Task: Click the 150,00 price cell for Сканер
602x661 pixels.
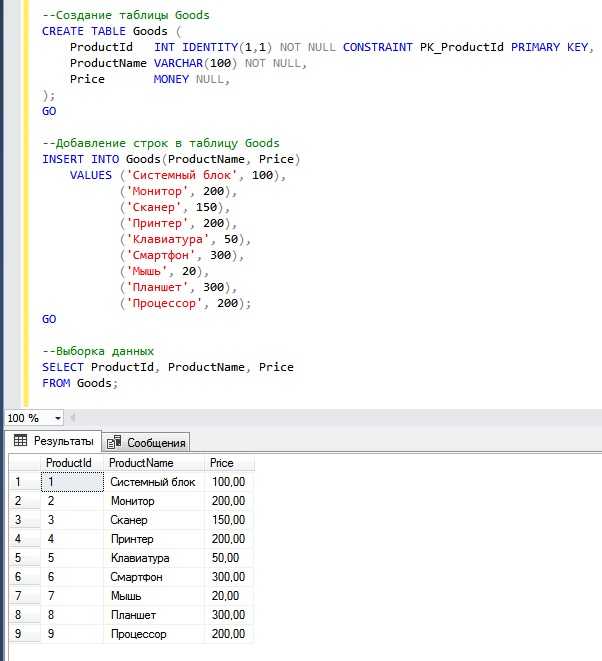Action: [x=228, y=520]
